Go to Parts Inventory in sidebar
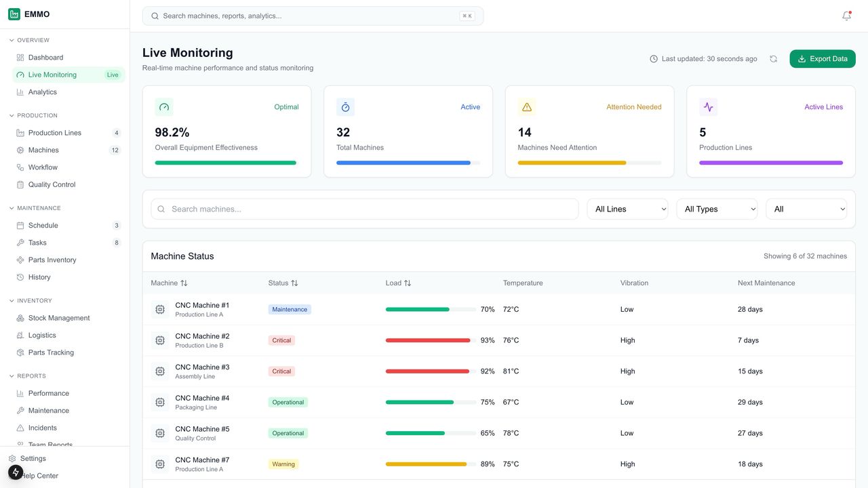Viewport: 868px width, 488px height. [x=52, y=260]
